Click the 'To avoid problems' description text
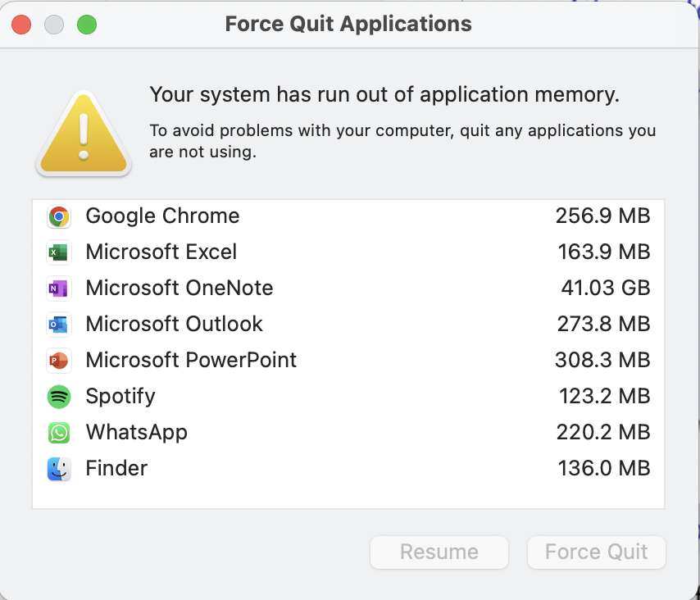 point(402,141)
